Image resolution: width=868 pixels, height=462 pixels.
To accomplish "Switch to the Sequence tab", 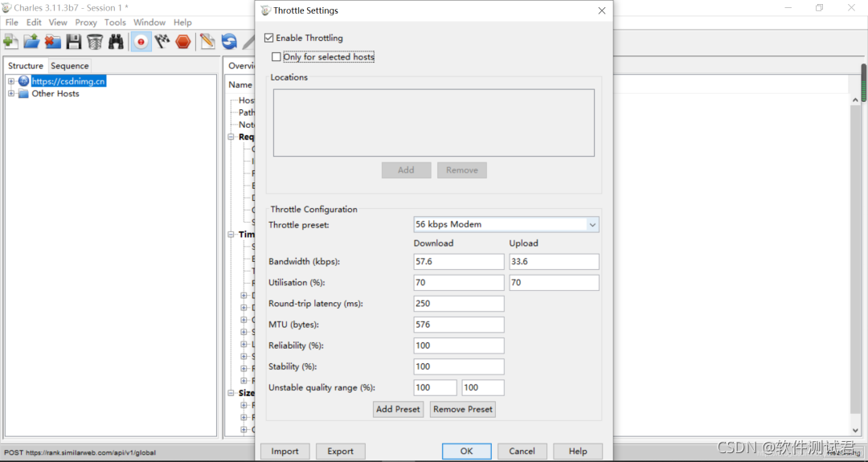I will pyautogui.click(x=70, y=65).
